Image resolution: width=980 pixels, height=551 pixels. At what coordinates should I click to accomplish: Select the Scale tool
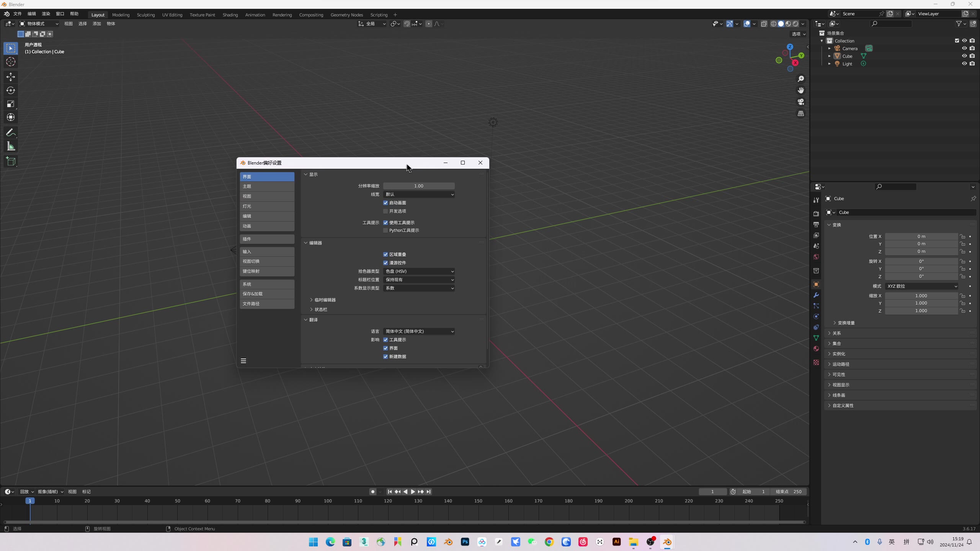pos(11,104)
